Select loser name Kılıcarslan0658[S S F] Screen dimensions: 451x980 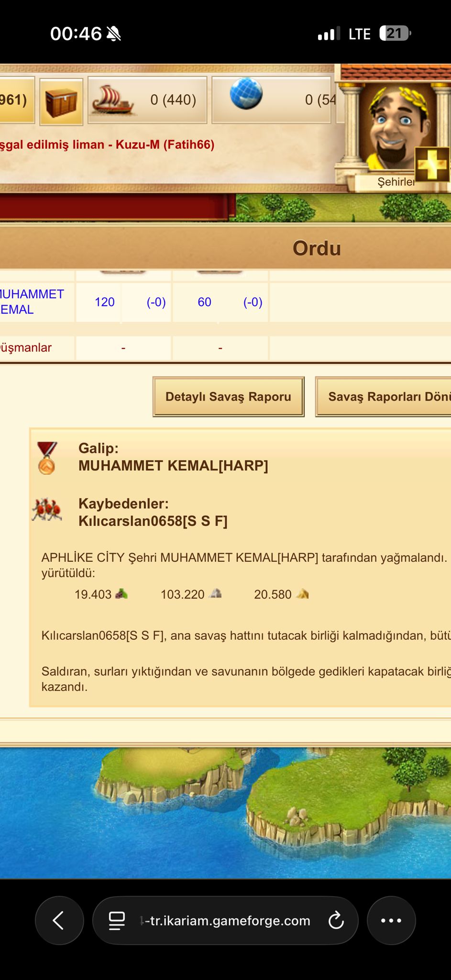tap(153, 521)
